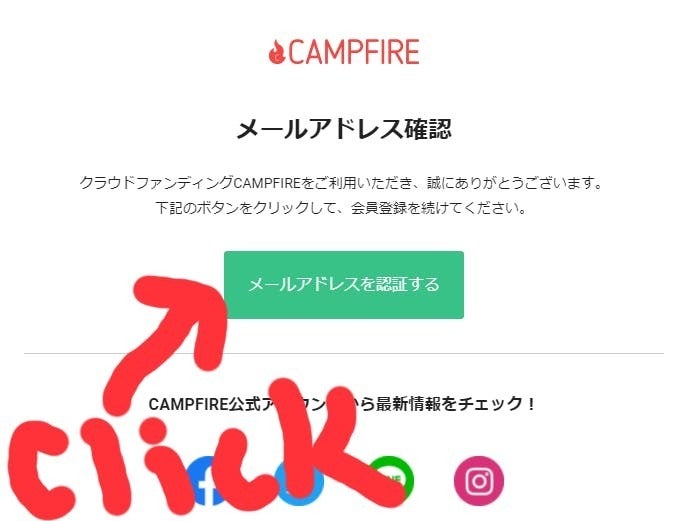Click the letter C of red scribble
This screenshot has width=687, height=521.
(42, 469)
